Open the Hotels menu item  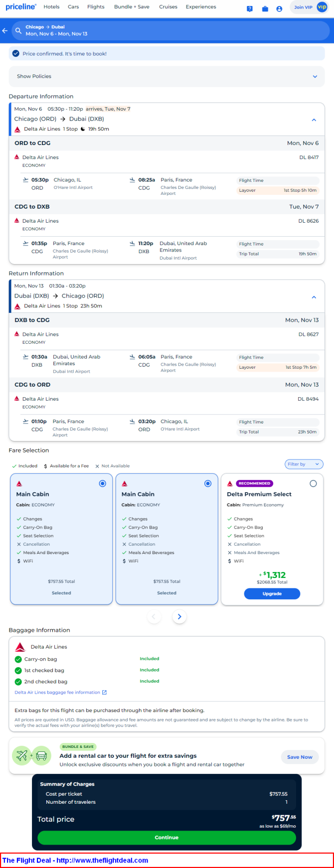(x=51, y=7)
